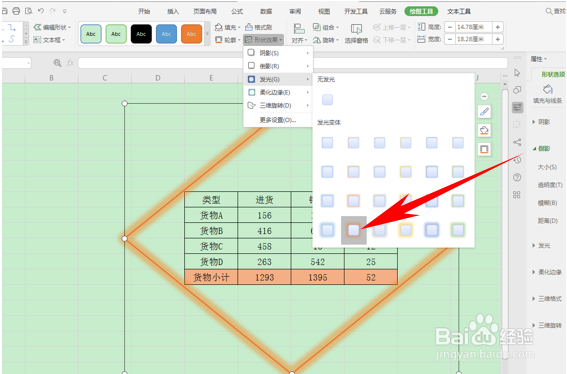Open 柔化边缘(E) soft edges submenu
Screen dimensions: 567x374
(278, 92)
